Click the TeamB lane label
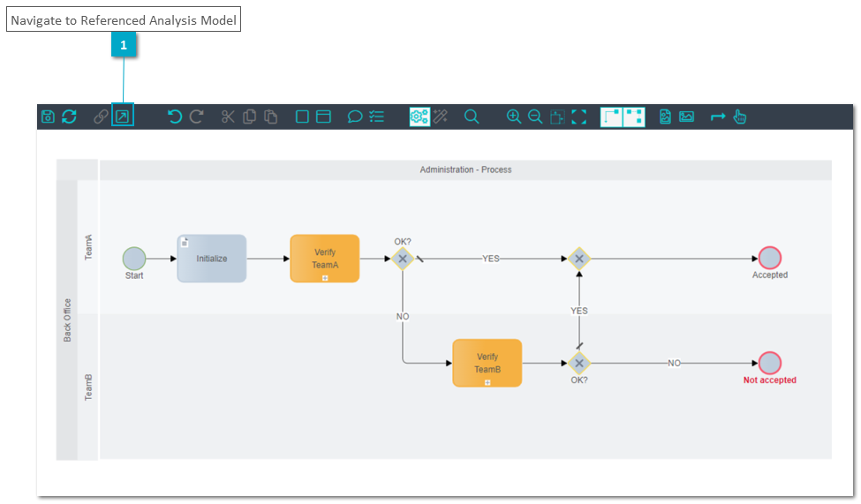Image resolution: width=861 pixels, height=504 pixels. pos(87,387)
